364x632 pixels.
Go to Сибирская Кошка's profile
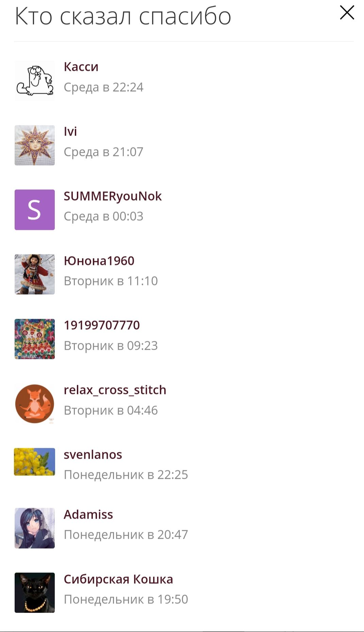[x=118, y=579]
